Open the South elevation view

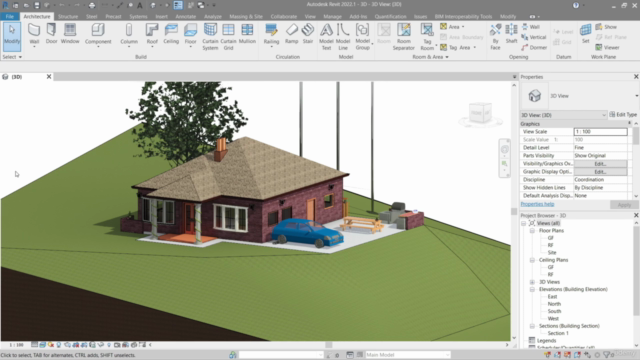coord(554,311)
